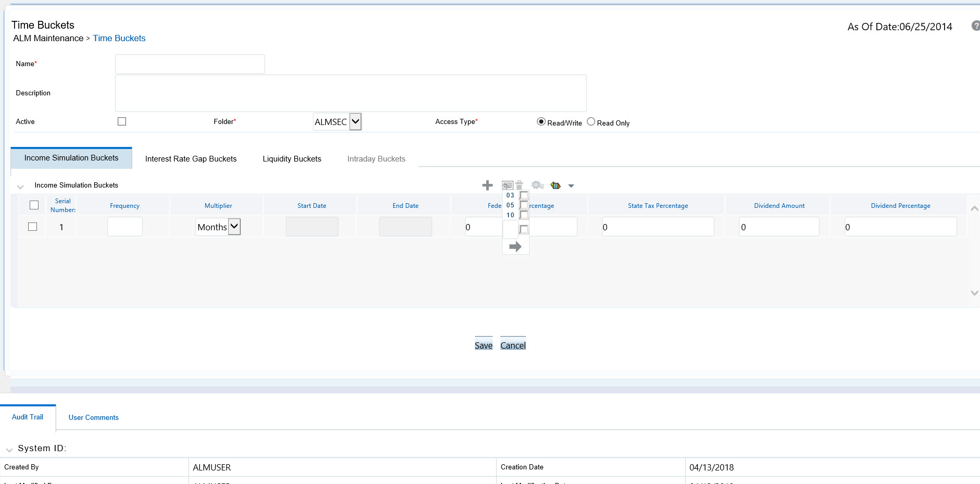Enable the Active checkbox
This screenshot has height=484, width=980.
tap(121, 121)
